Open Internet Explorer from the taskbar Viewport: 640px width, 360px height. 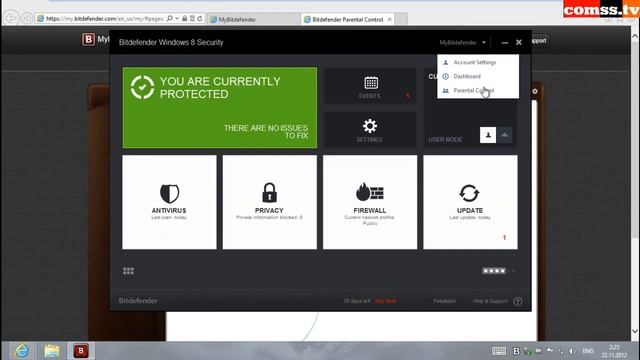point(22,351)
